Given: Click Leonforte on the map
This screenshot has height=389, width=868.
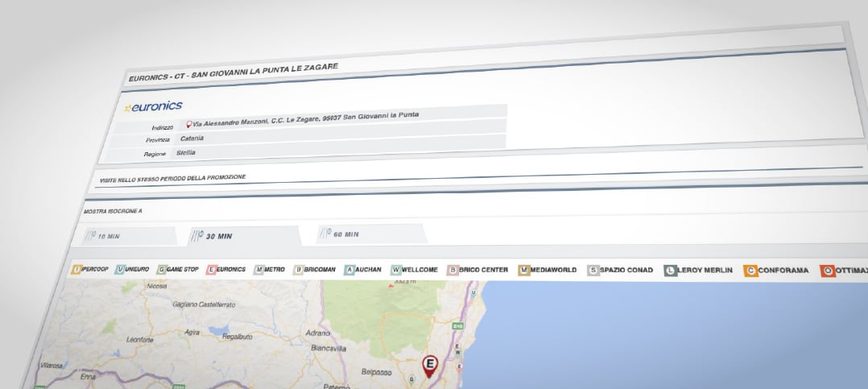Looking at the screenshot, I should coord(139,340).
